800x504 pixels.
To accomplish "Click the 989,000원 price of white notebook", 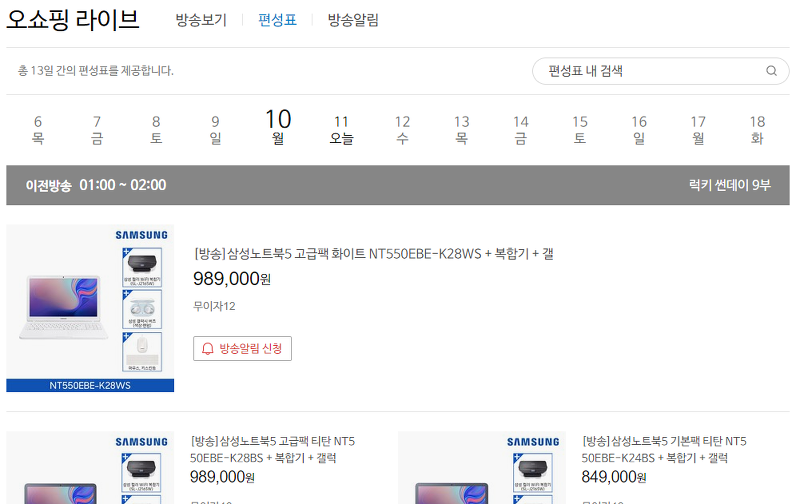I will 232,279.
